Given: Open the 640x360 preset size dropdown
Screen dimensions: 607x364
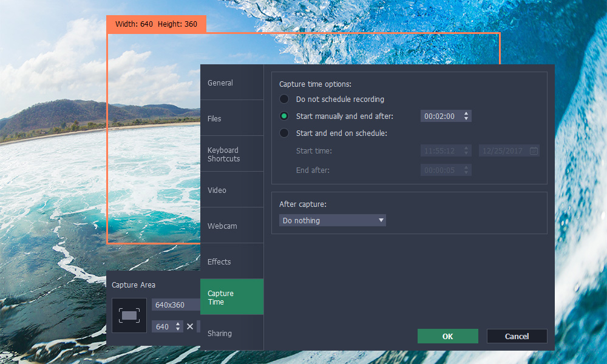Looking at the screenshot, I should tap(176, 305).
